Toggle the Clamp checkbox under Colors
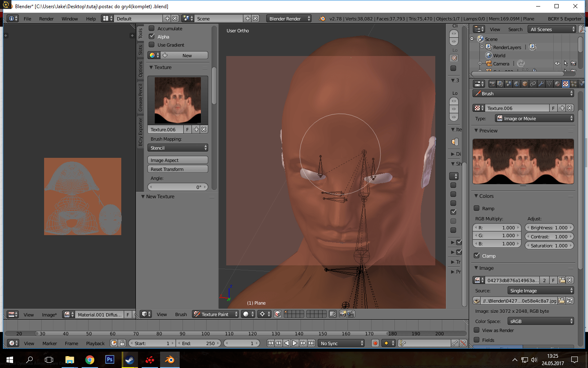 [x=477, y=256]
